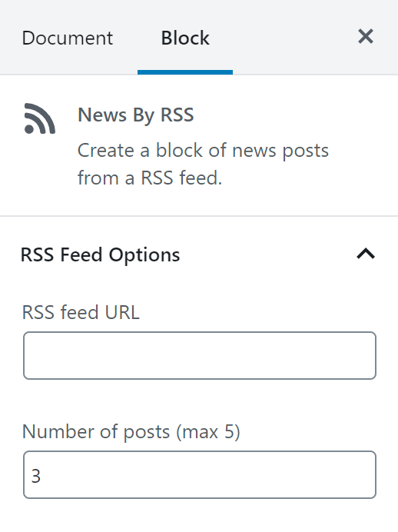Collapse the RSS Feed Options chevron
Viewport: 398px width, 532px height.
pos(366,254)
